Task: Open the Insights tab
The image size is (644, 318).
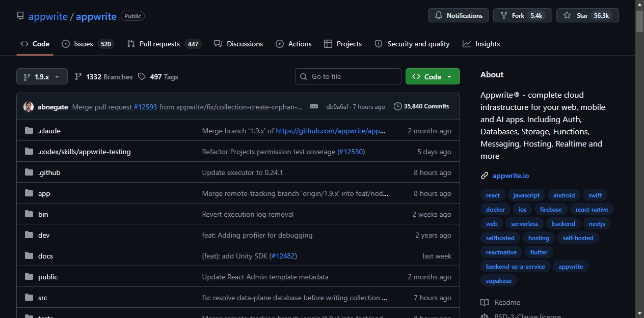Action: [481, 44]
